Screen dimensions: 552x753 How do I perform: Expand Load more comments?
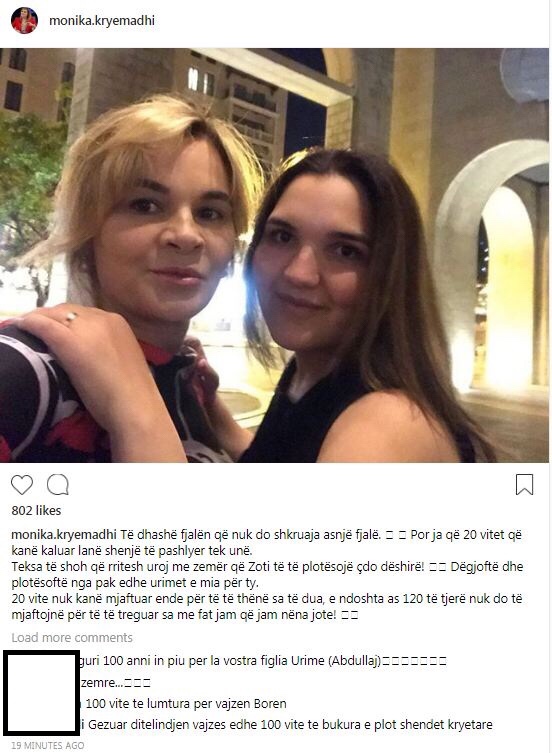(x=72, y=637)
